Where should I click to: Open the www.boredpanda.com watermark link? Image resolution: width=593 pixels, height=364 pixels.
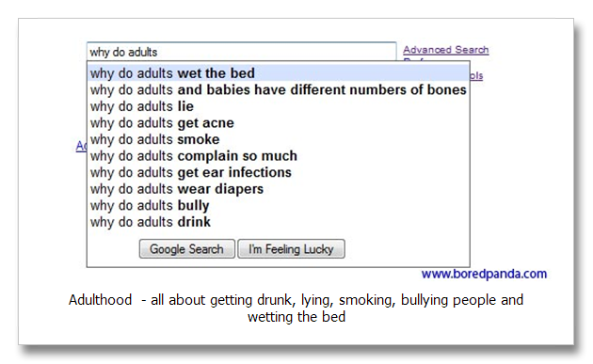click(484, 274)
